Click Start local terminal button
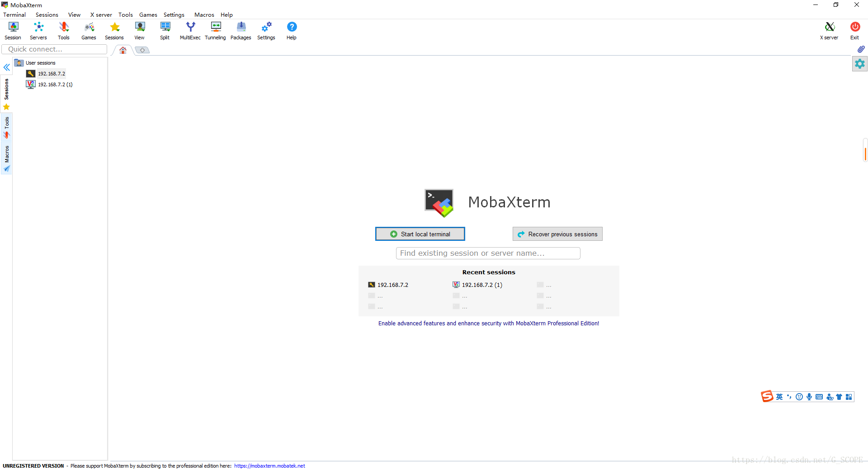Viewport: 868px width, 469px height. click(420, 234)
